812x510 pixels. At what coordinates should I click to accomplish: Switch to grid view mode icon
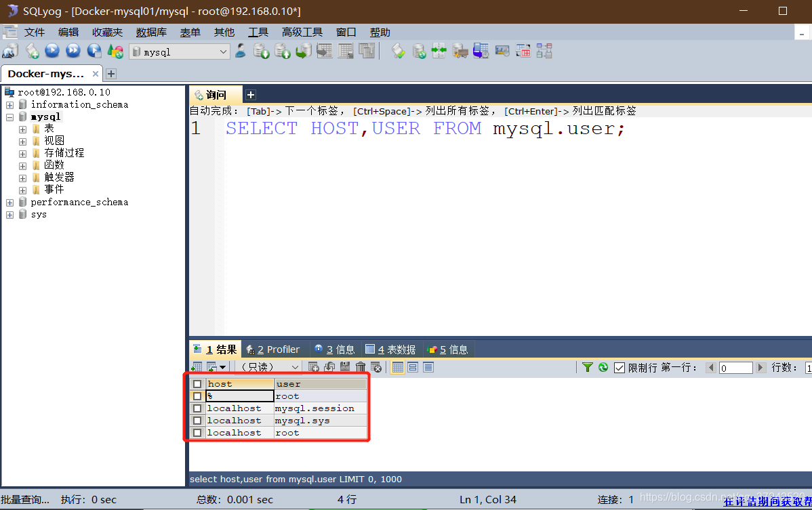[x=398, y=367]
